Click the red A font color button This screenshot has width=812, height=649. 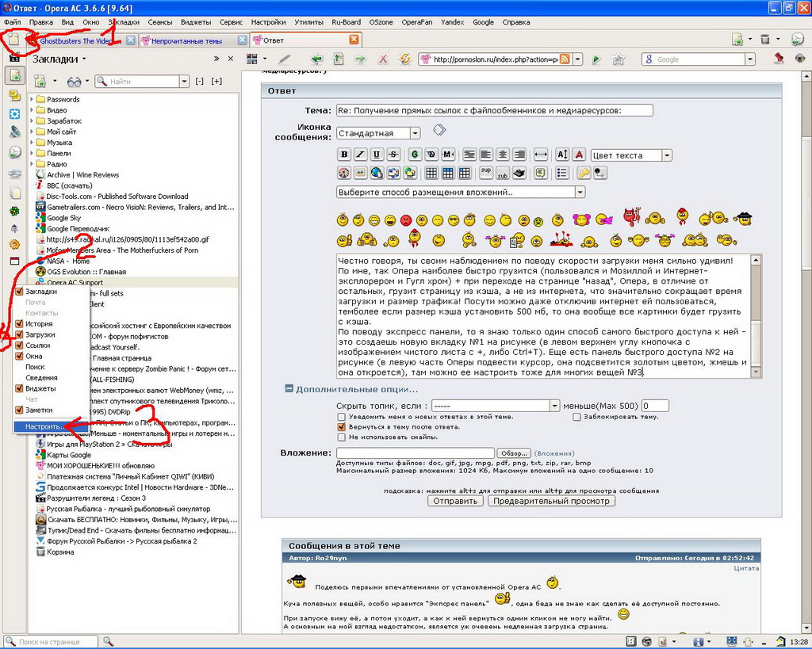(x=579, y=155)
